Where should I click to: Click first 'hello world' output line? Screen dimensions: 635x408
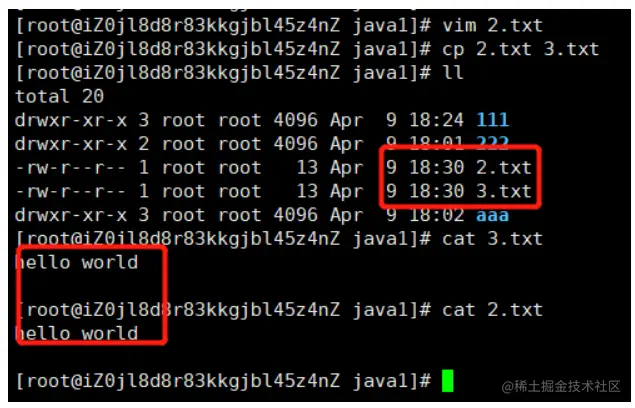point(77,263)
